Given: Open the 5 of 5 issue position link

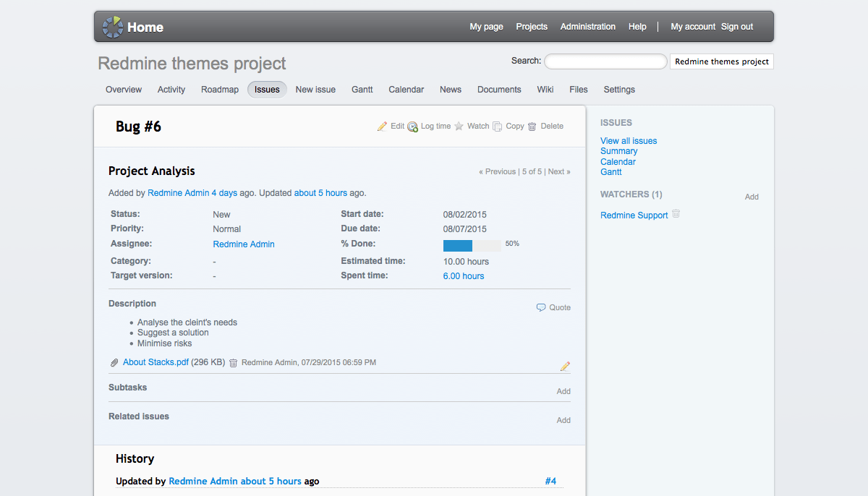Looking at the screenshot, I should [532, 172].
